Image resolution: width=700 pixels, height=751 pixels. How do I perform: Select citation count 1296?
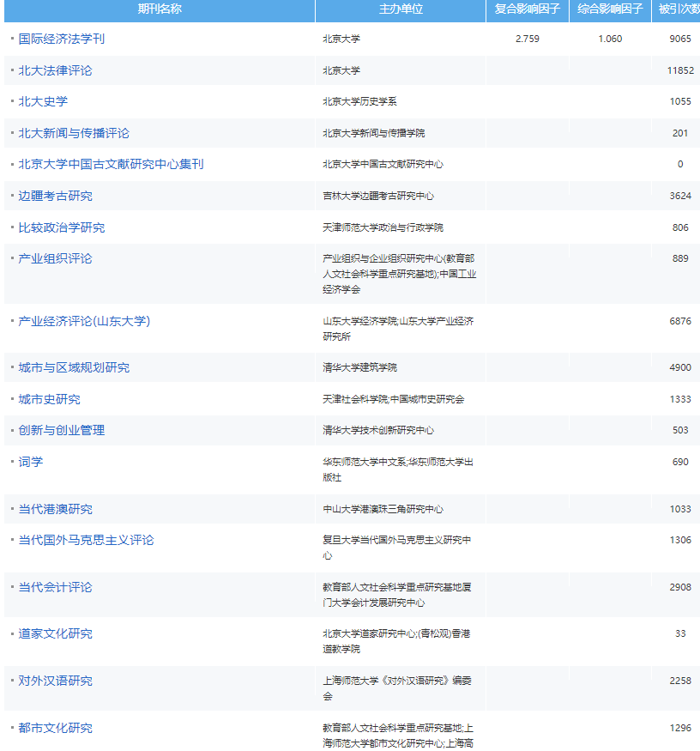[680, 728]
